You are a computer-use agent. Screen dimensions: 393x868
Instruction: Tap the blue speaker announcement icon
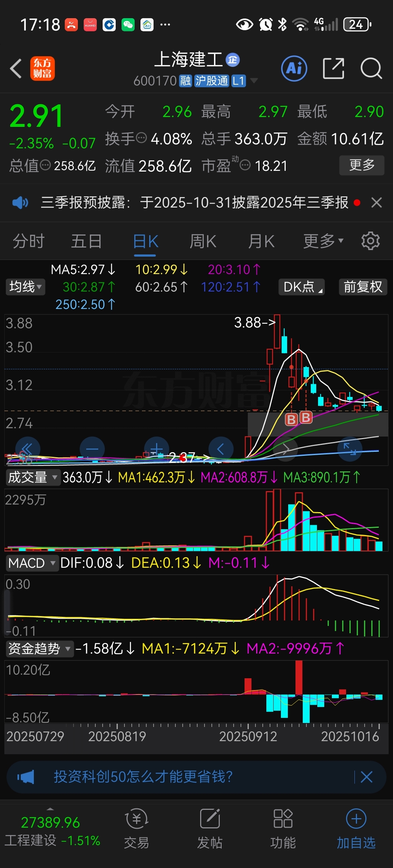pos(20,202)
